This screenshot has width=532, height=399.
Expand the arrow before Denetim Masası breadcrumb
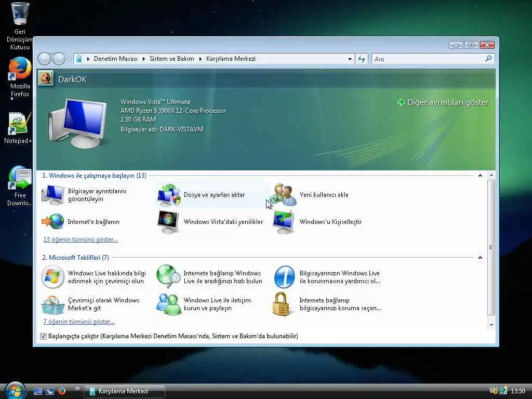88,59
